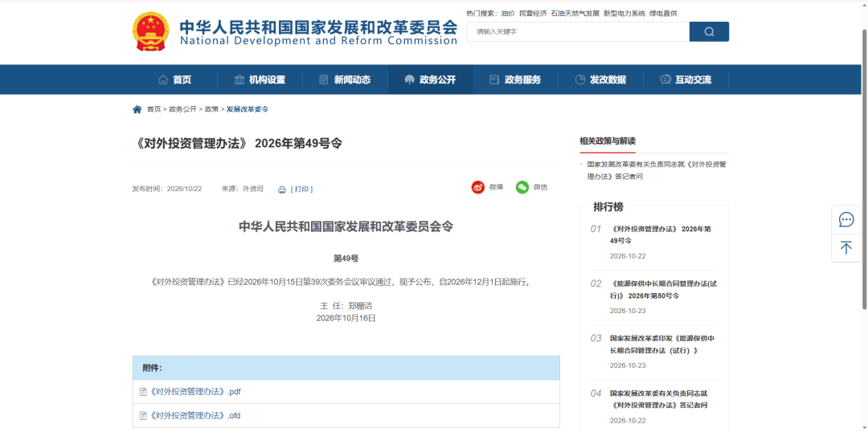Click the 相关政策与解读 tab heading

608,141
